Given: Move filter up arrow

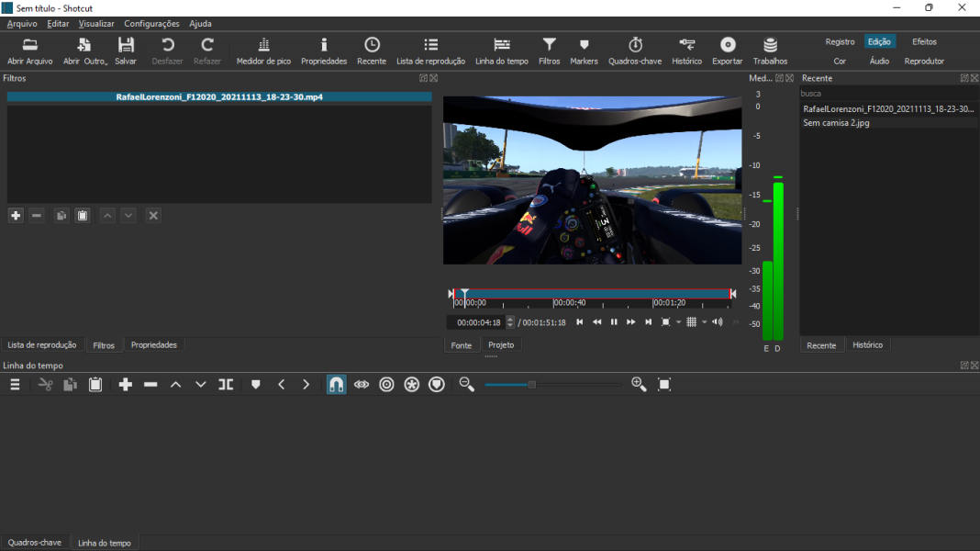Looking at the screenshot, I should point(107,216).
